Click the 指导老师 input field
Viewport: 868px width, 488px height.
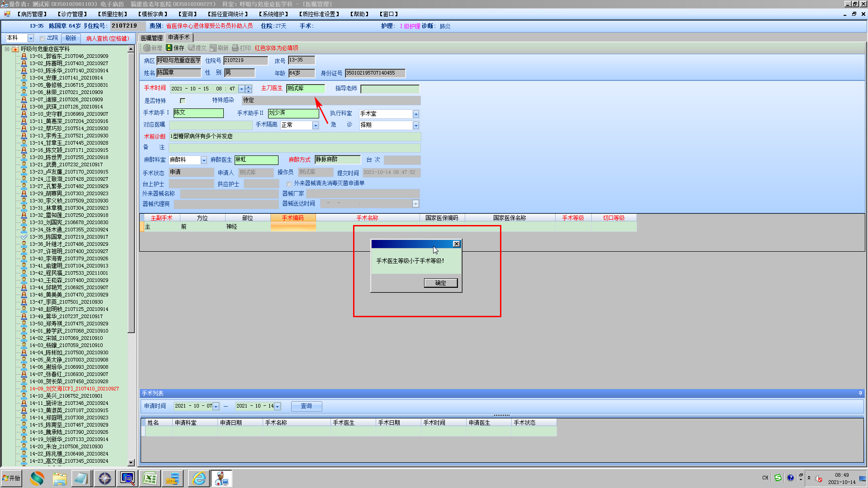point(390,89)
